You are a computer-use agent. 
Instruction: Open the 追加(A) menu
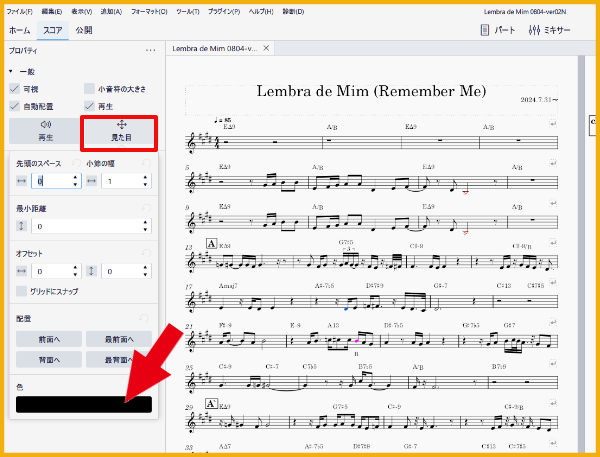click(111, 11)
